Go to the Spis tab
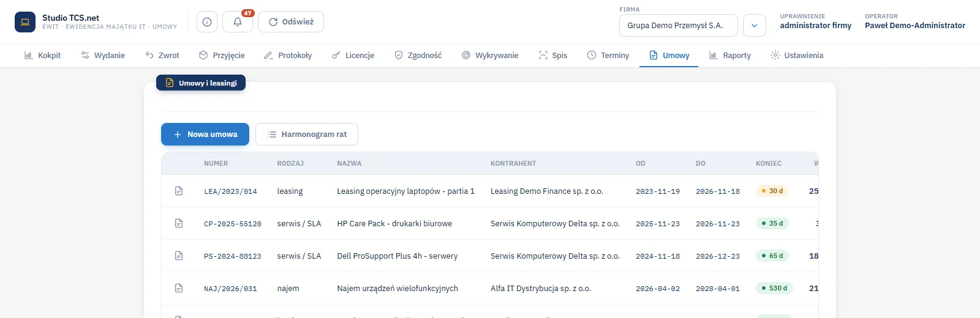980x318 pixels. coord(553,55)
